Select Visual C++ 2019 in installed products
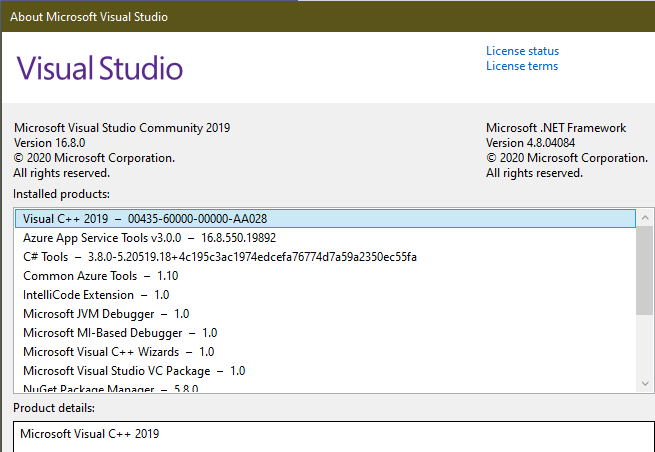This screenshot has height=452, width=655. pyautogui.click(x=145, y=219)
